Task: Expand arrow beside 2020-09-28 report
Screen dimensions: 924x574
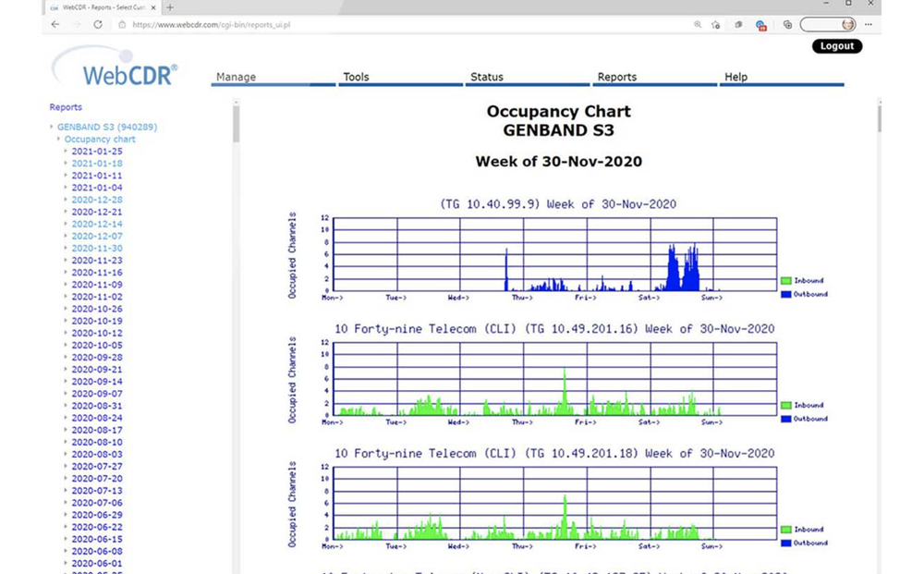Action: (x=66, y=357)
